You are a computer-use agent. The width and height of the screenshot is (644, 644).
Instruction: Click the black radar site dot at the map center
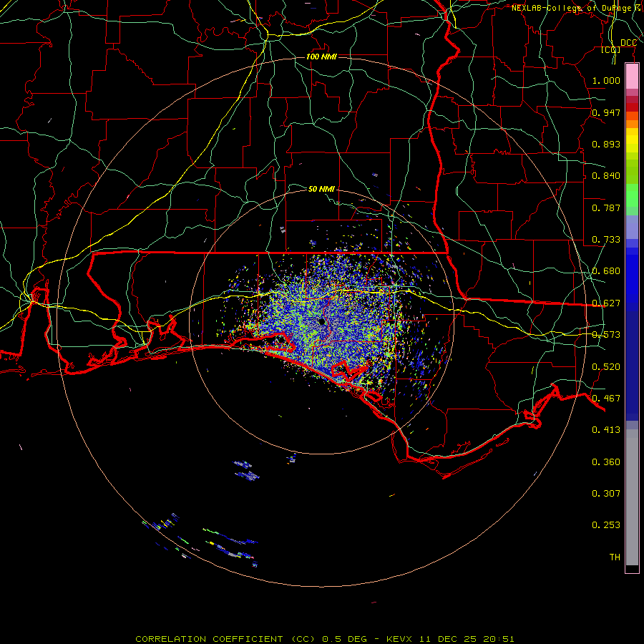click(321, 321)
